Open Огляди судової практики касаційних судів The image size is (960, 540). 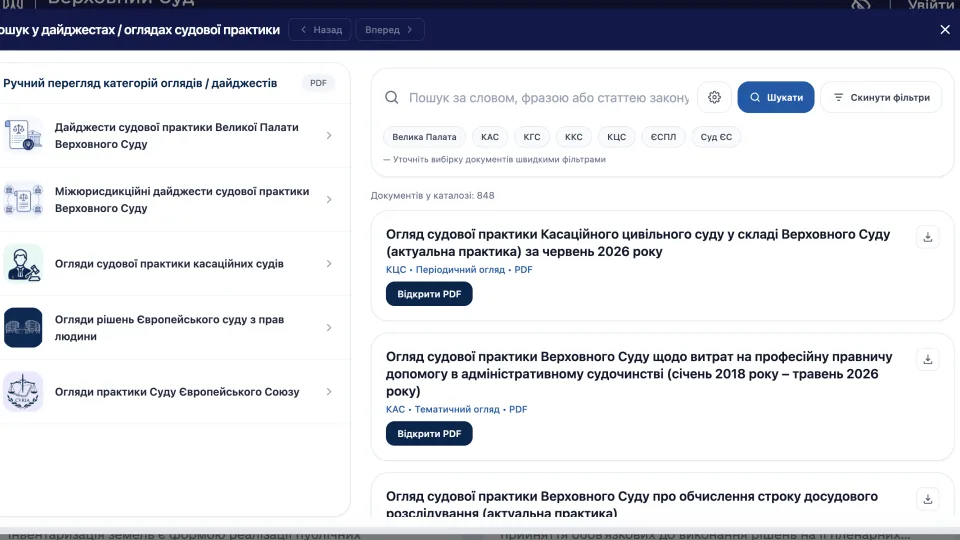pos(175,264)
